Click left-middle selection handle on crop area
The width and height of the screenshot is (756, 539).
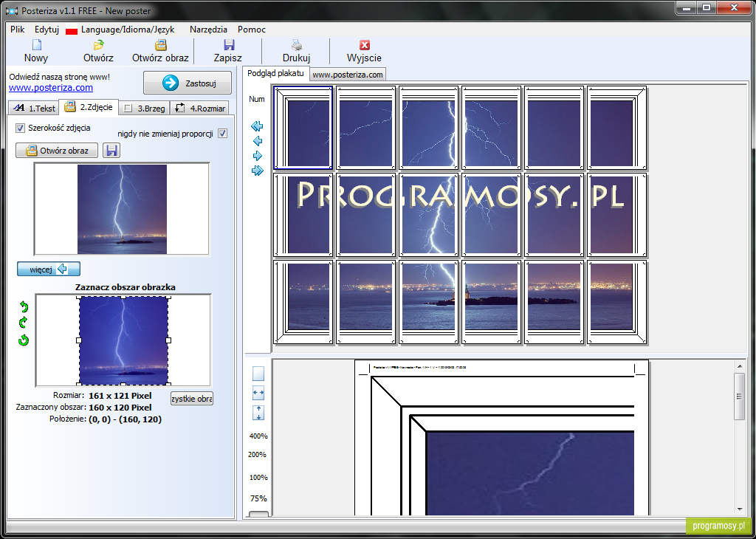pos(79,340)
